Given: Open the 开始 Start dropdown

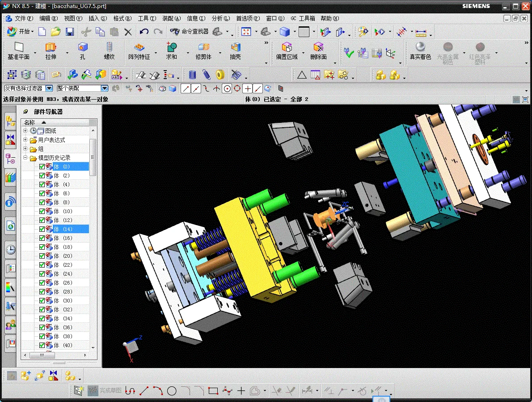Looking at the screenshot, I should [21, 32].
